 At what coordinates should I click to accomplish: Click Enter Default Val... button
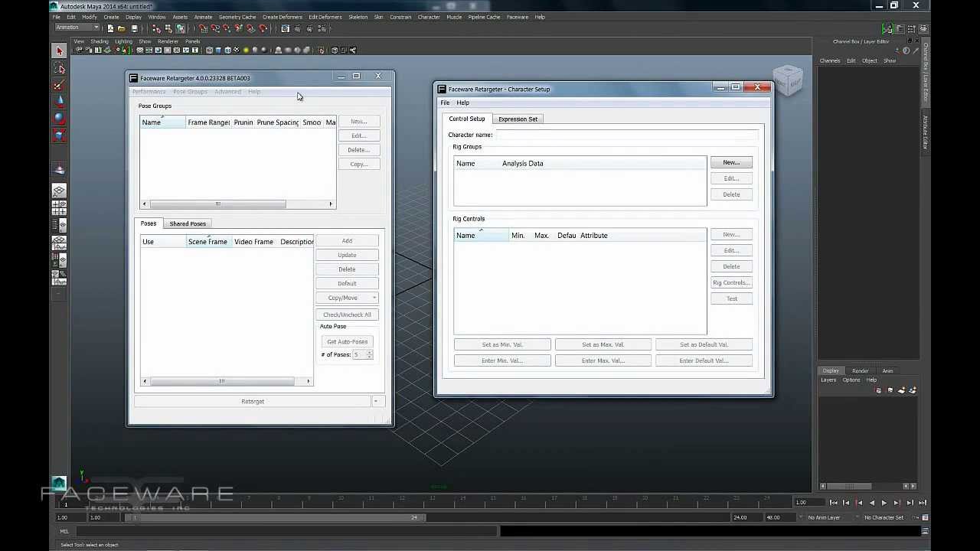pos(704,360)
